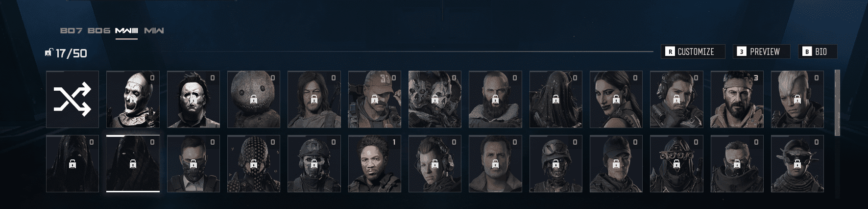The width and height of the screenshot is (868, 209).
Task: Choose the bald bearded operator portrait
Action: coord(495,99)
